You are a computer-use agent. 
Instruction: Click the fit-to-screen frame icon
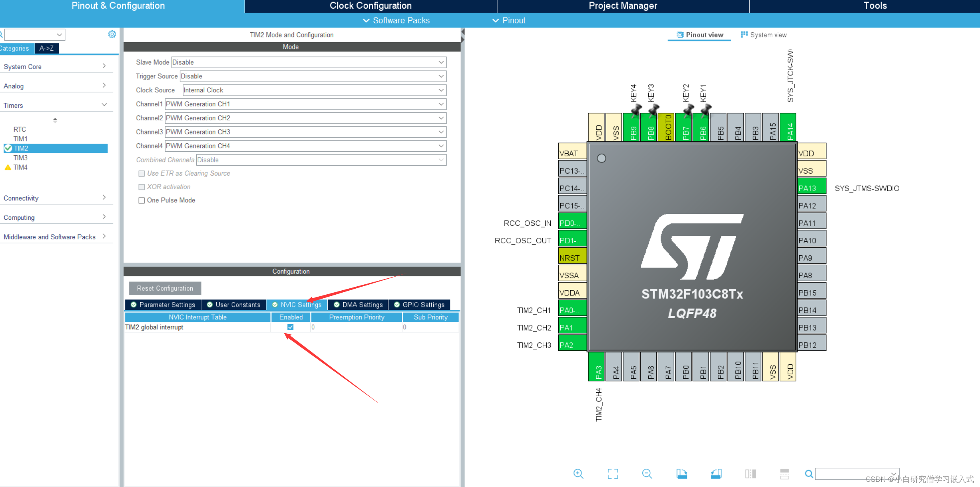tap(613, 473)
